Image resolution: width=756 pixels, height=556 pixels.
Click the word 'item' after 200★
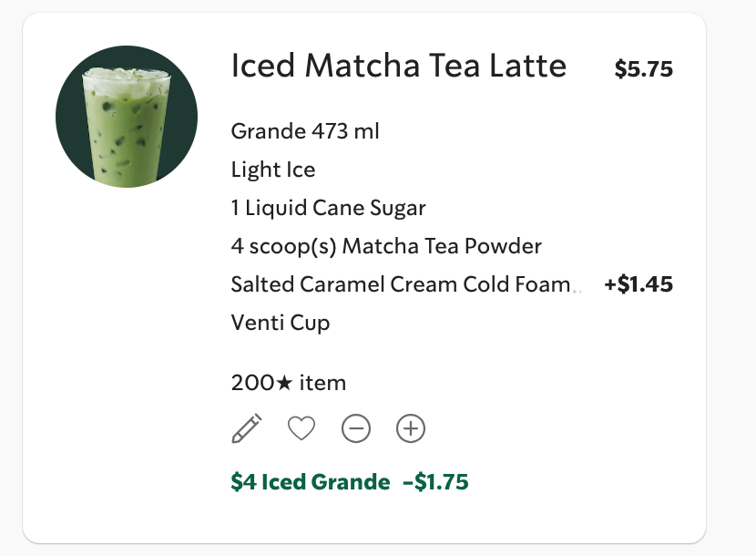(322, 383)
